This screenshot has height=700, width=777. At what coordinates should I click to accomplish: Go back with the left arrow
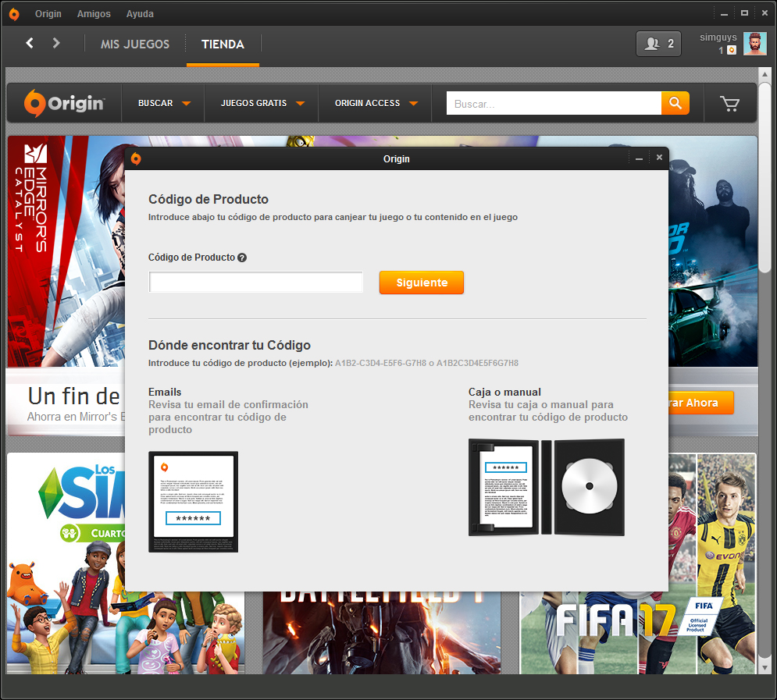[30, 43]
